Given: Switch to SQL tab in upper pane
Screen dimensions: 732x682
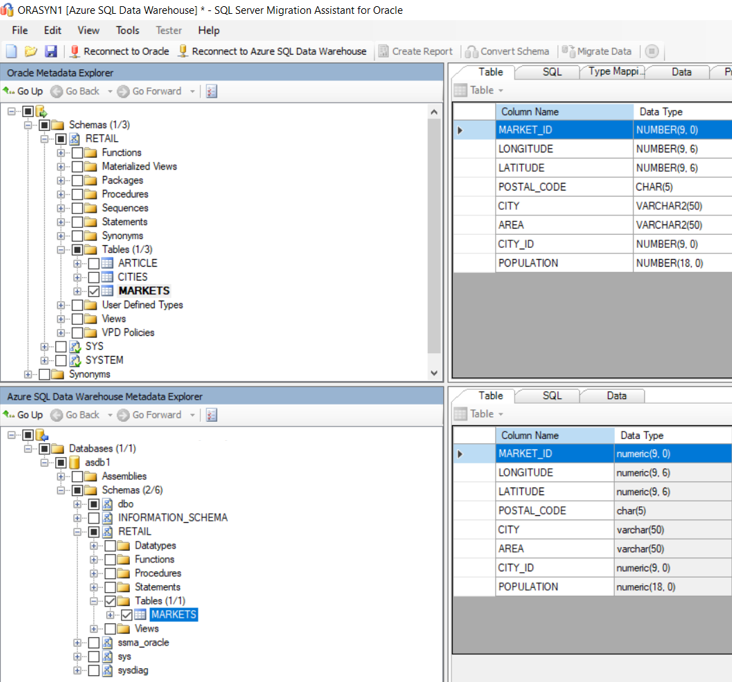Looking at the screenshot, I should pyautogui.click(x=552, y=72).
